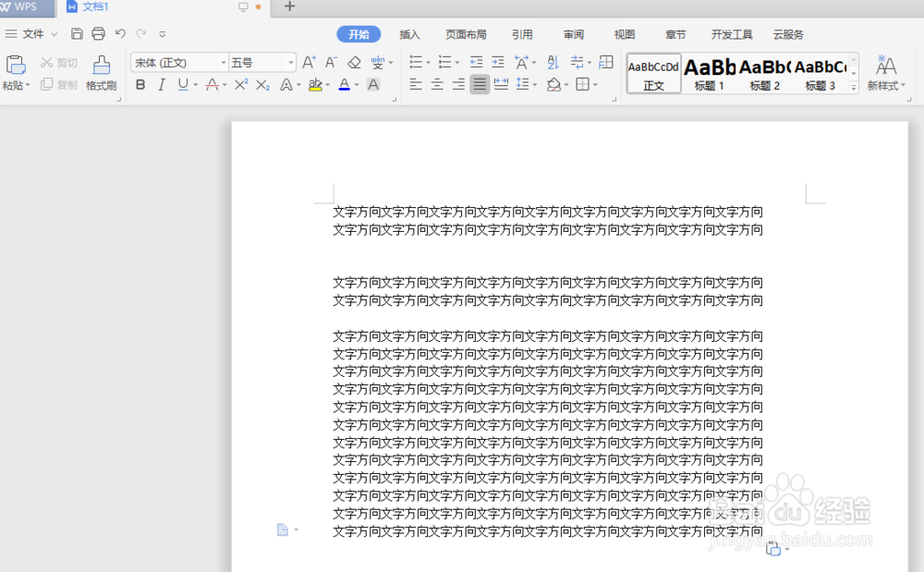The image size is (924, 572).
Task: Click the borders icon
Action: click(x=582, y=84)
